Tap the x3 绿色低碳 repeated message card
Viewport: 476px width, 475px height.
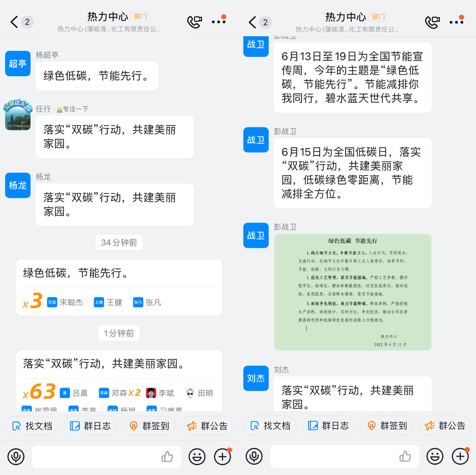[119, 288]
